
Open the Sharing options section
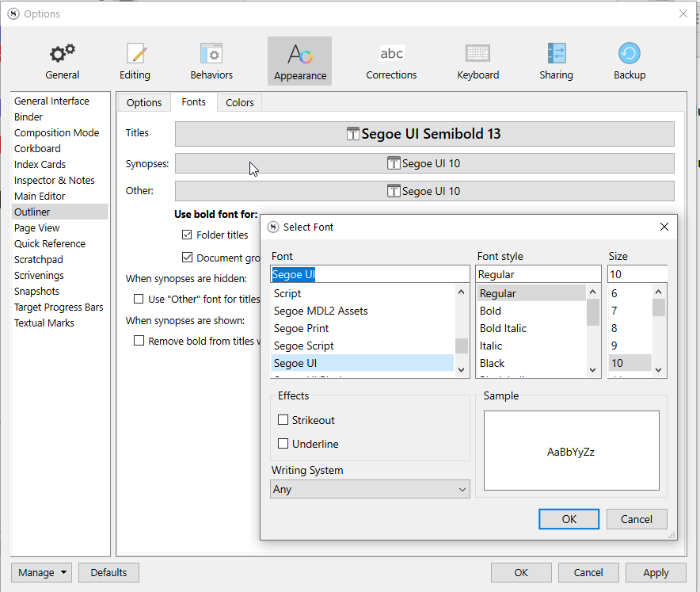556,61
